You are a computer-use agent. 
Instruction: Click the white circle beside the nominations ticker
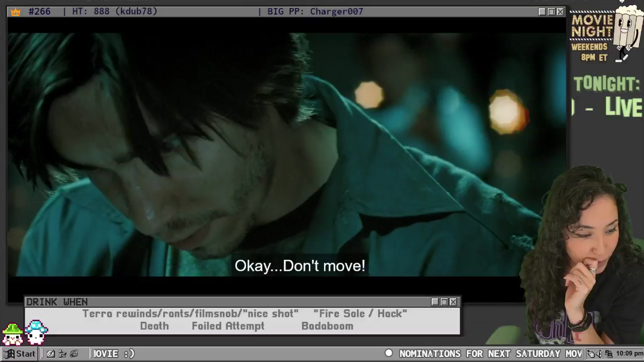pos(389,353)
